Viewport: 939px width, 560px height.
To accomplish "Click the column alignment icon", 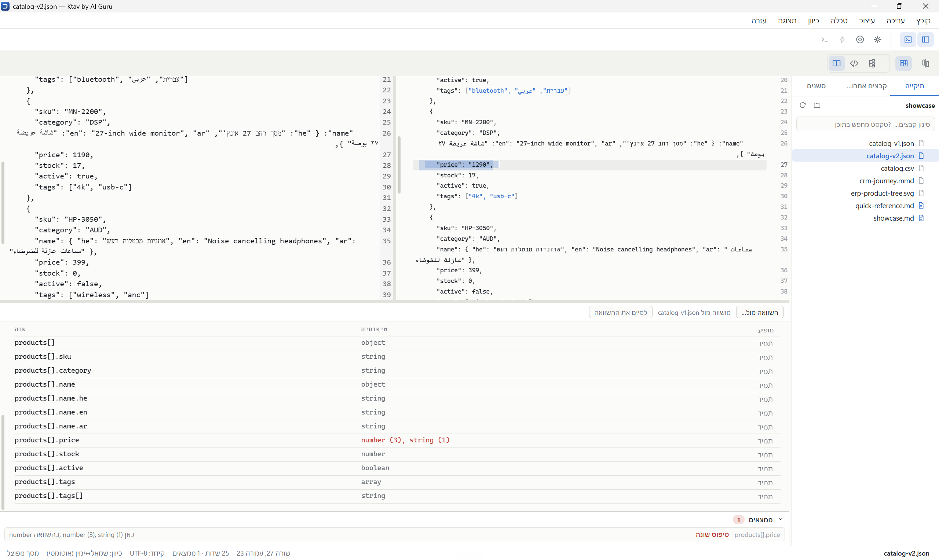I will point(925,63).
